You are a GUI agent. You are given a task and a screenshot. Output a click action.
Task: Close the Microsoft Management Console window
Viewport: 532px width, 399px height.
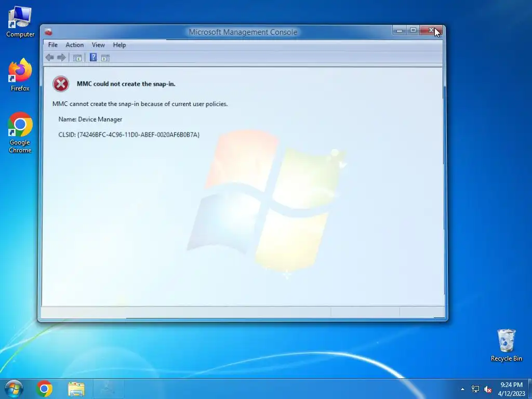point(431,30)
